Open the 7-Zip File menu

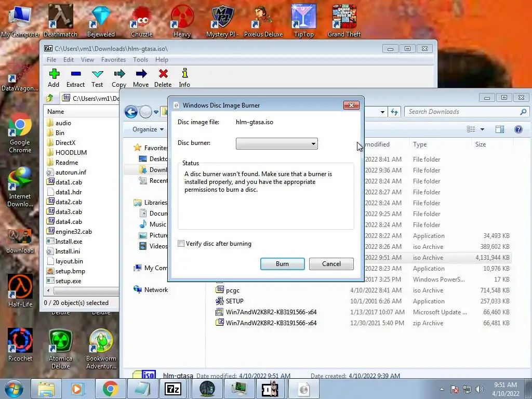pyautogui.click(x=51, y=60)
